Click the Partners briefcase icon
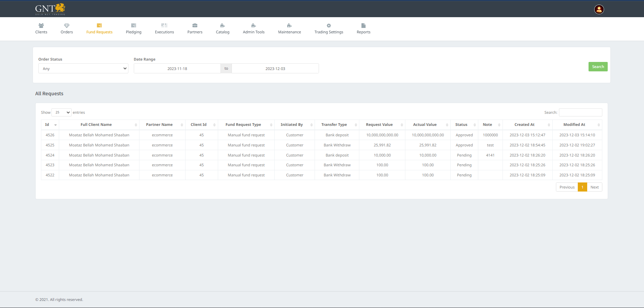Viewport: 644px width, 308px height. tap(195, 26)
